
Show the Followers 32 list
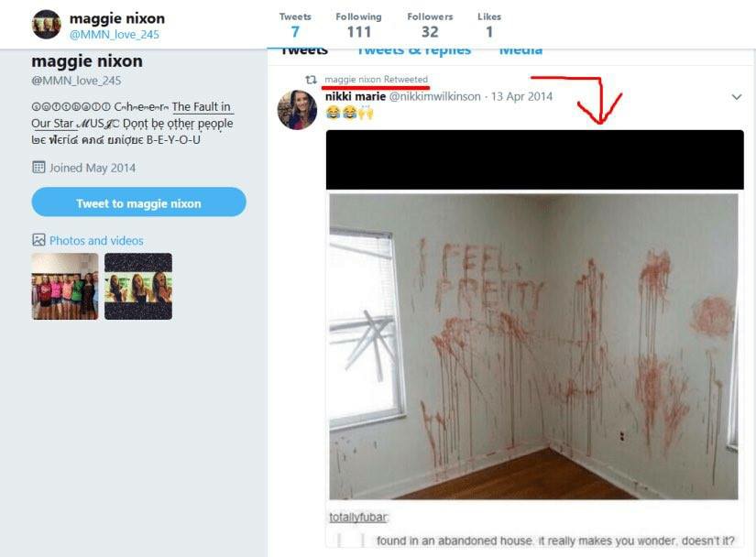(x=430, y=25)
